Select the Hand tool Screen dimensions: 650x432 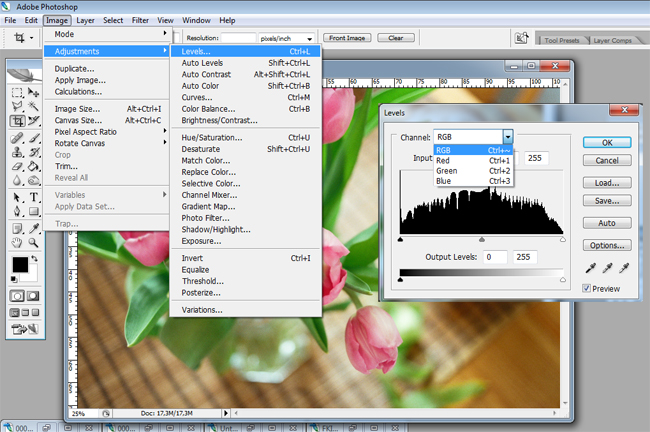[x=17, y=242]
